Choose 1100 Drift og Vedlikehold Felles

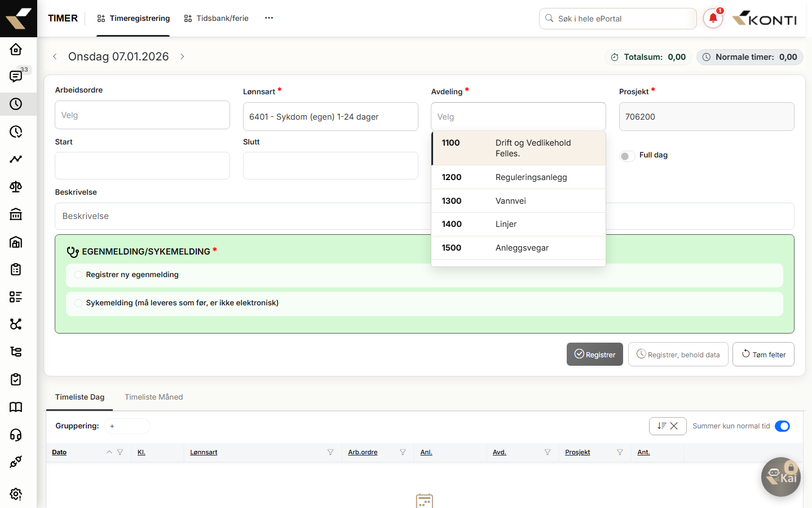click(x=519, y=148)
